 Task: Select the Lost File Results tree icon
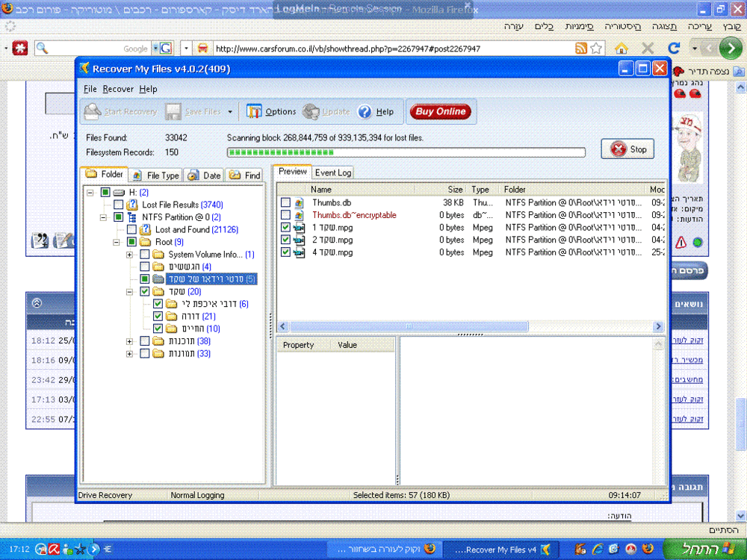tap(132, 205)
